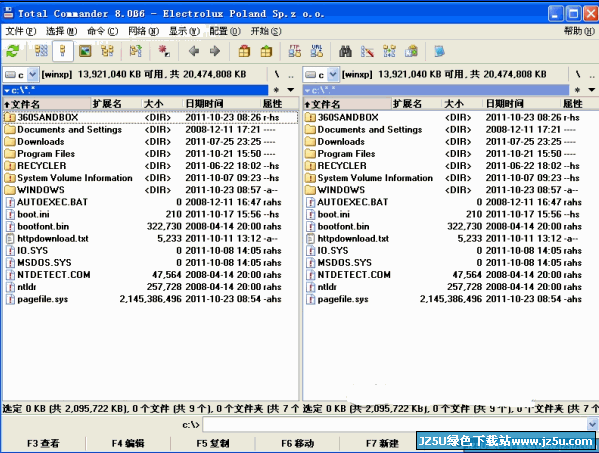The image size is (599, 453).
Task: Click the F7 新建 button
Action: pyautogui.click(x=382, y=443)
